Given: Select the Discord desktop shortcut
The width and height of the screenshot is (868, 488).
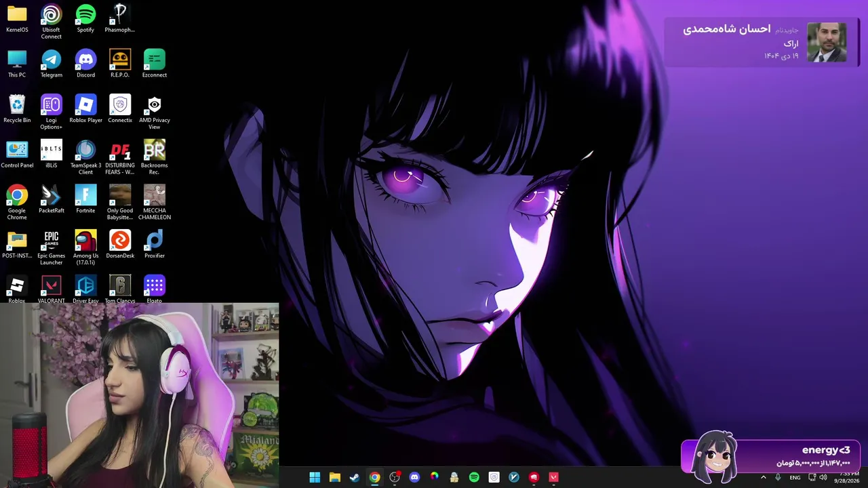Looking at the screenshot, I should (85, 64).
